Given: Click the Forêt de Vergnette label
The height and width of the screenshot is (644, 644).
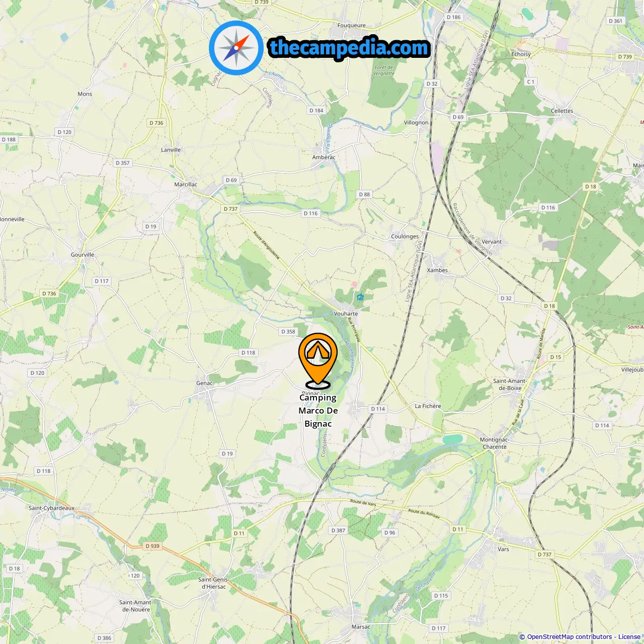Looking at the screenshot, I should [x=384, y=70].
